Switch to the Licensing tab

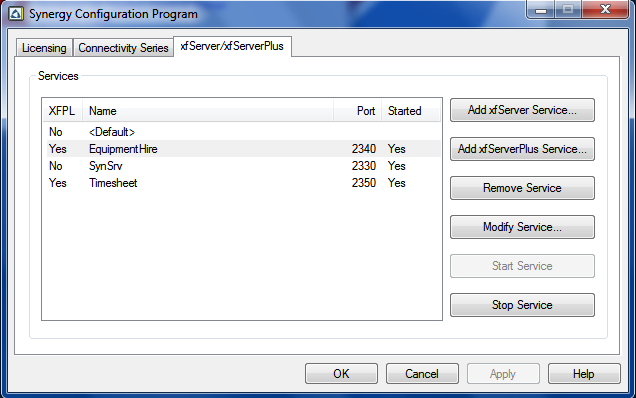[x=44, y=48]
